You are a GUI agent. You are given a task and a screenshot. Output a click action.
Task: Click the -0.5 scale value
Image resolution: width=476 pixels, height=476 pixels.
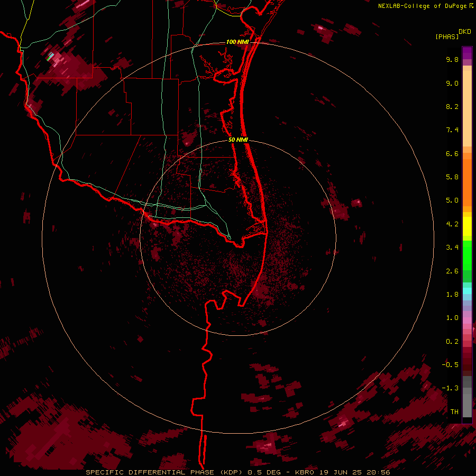click(450, 365)
